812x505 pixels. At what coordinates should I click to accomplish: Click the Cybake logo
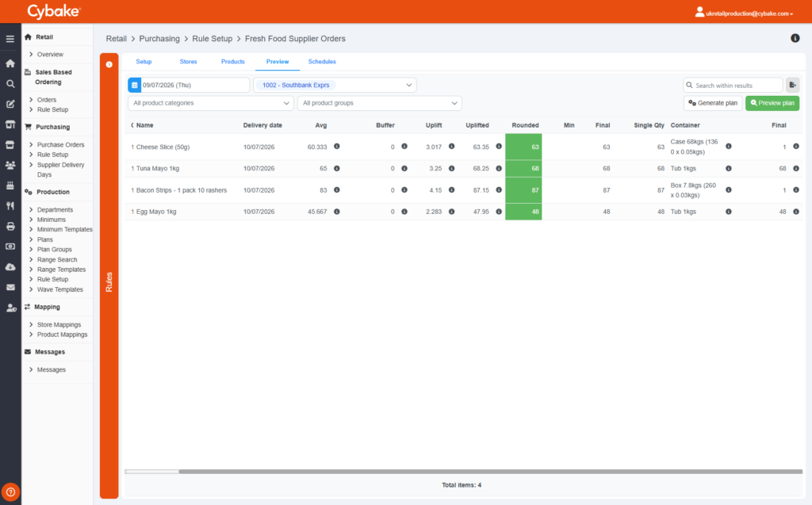click(x=54, y=11)
